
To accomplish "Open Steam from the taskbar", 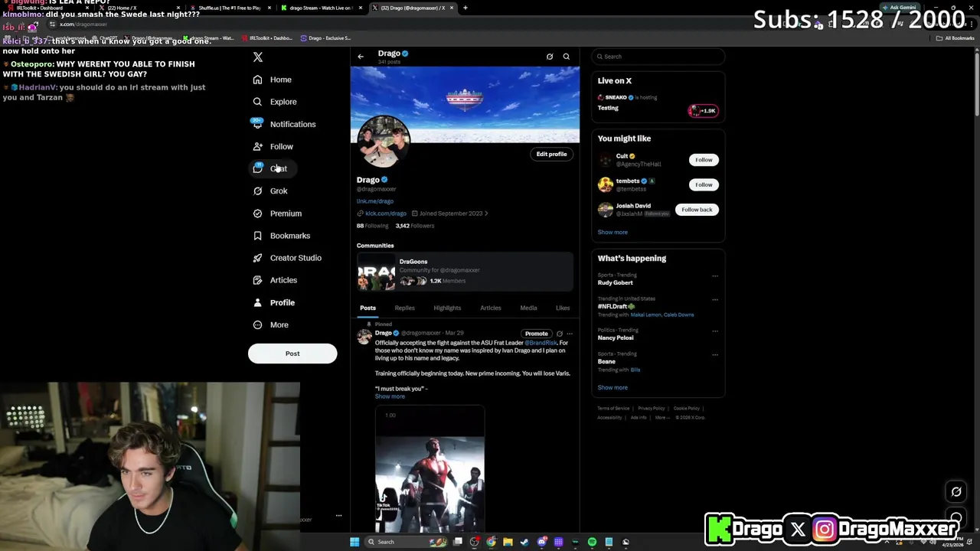I will pyautogui.click(x=524, y=542).
